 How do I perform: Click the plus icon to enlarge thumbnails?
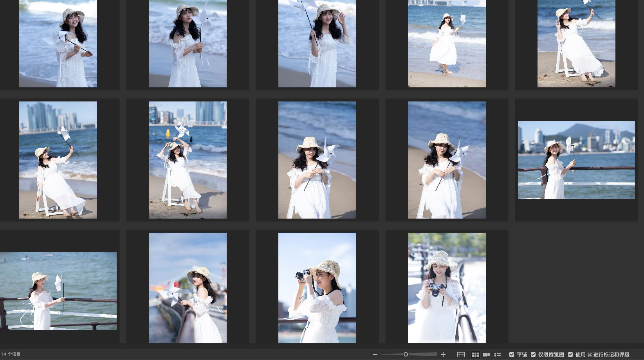pyautogui.click(x=443, y=355)
